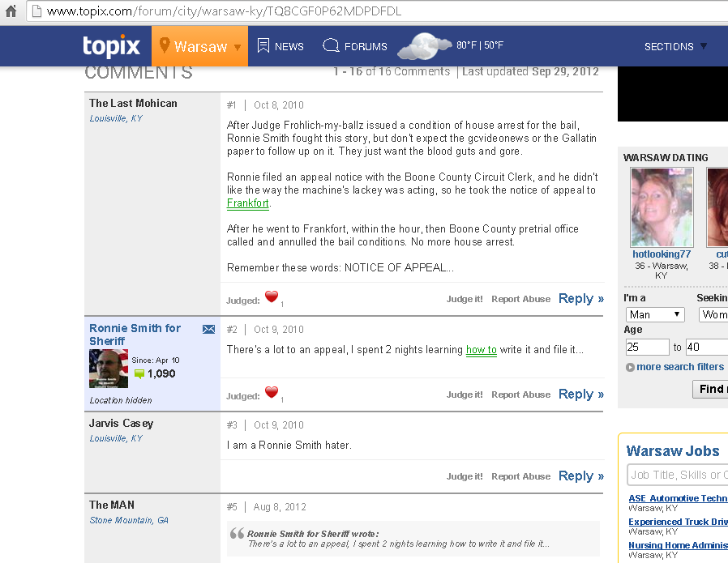Click the speech bubble icon beside FORUMS
Image resolution: width=728 pixels, height=563 pixels.
click(331, 45)
